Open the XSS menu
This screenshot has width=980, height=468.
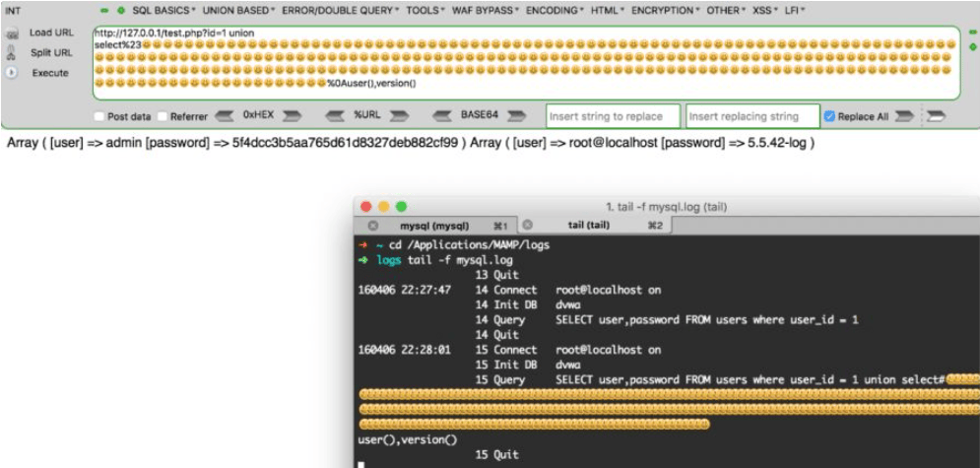pyautogui.click(x=765, y=11)
